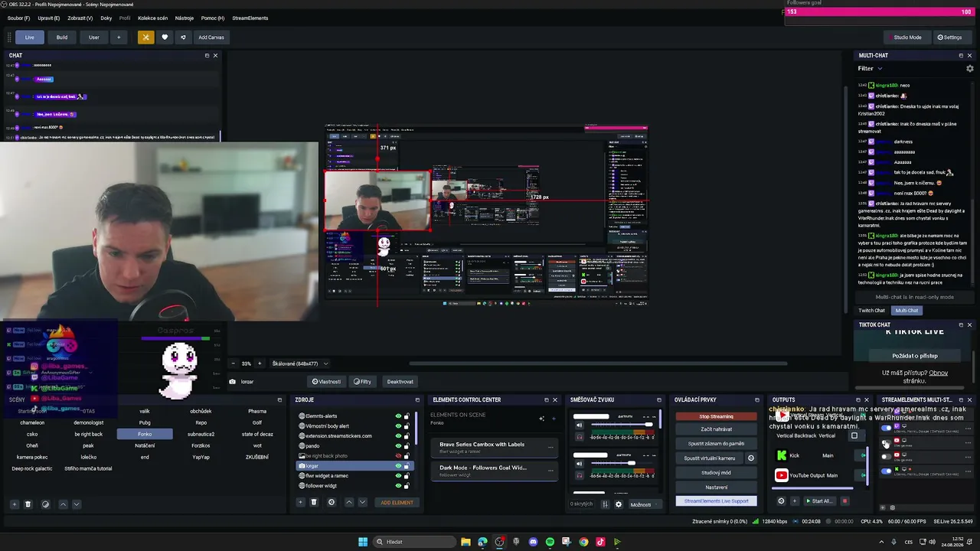Open Spotify from the Windows taskbar

click(550, 542)
